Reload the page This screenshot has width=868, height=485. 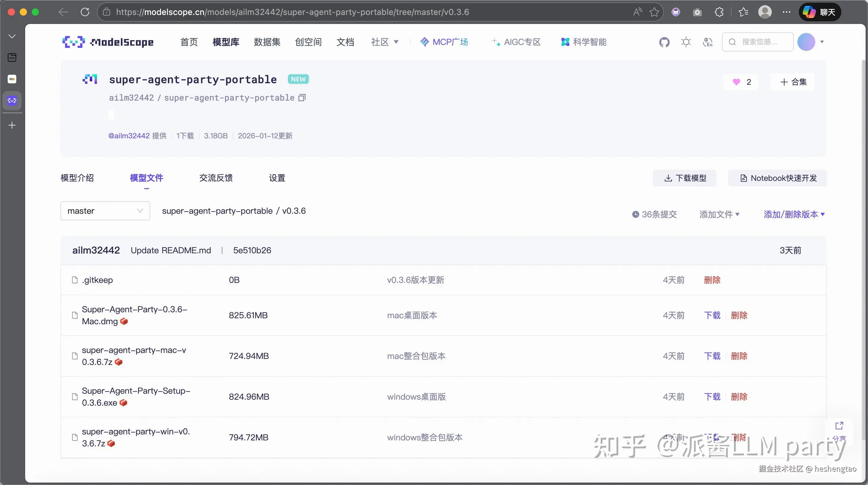click(85, 12)
